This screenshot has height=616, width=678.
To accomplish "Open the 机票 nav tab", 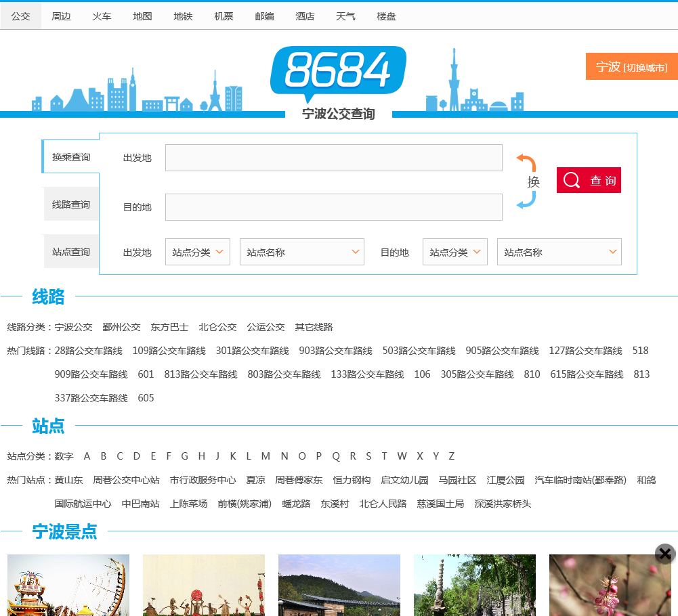I will tap(224, 16).
